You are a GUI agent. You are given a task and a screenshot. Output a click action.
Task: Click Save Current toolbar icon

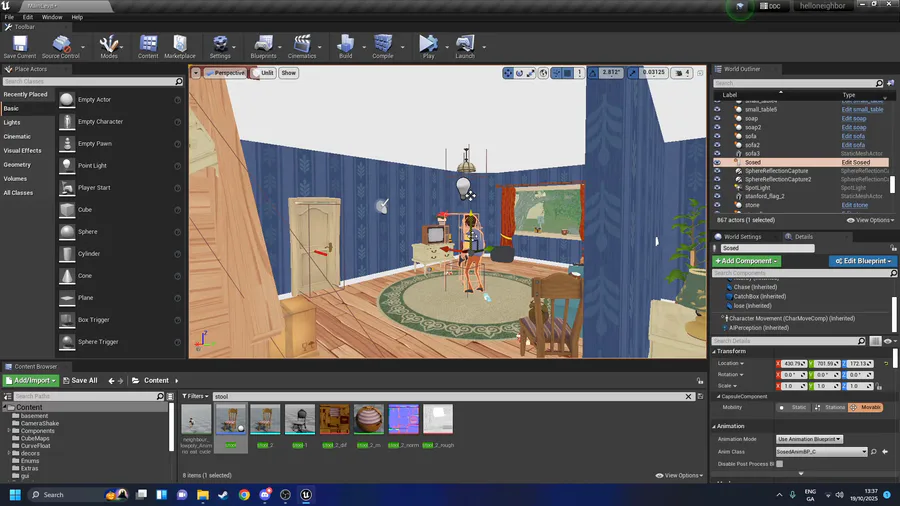point(20,47)
